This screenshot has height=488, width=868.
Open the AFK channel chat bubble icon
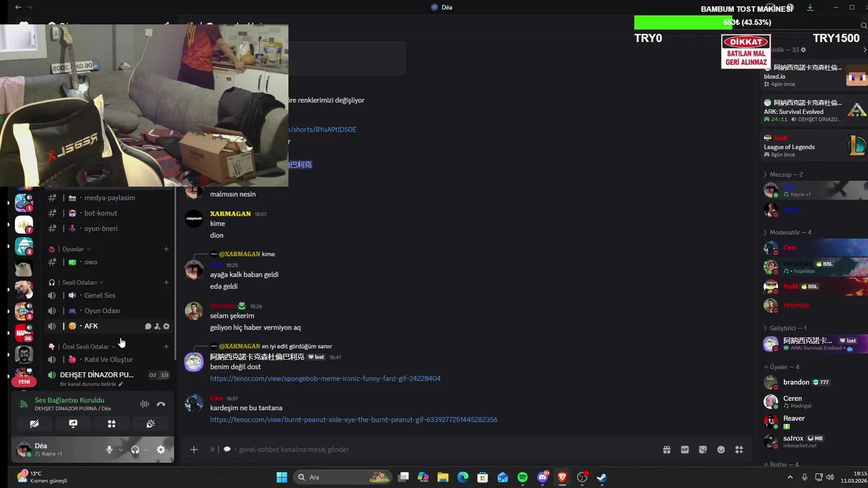pos(148,327)
